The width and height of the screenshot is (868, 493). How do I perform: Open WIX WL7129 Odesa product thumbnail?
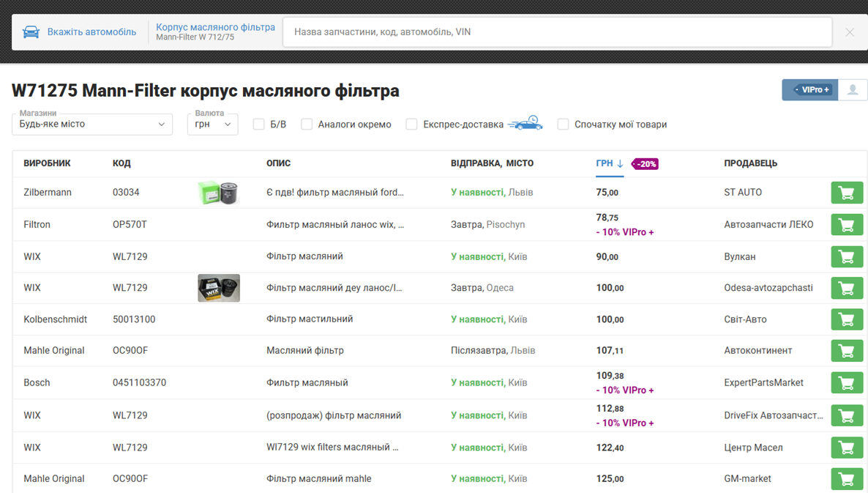(x=219, y=288)
